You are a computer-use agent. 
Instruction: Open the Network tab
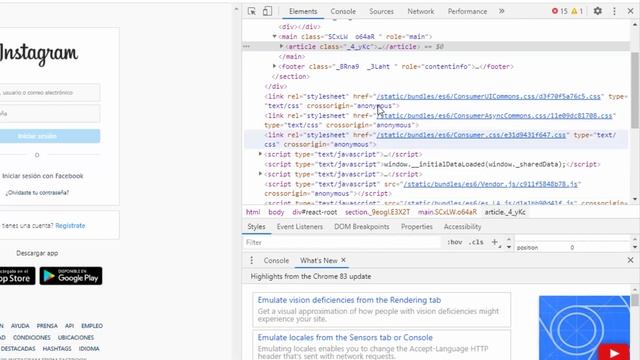pos(420,11)
